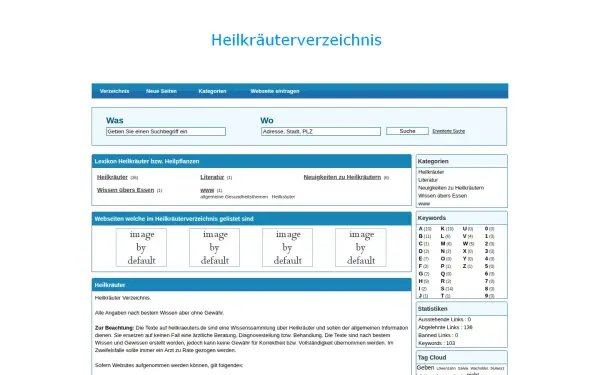The image size is (600, 375).
Task: Open keyword letter A
Action: point(421,228)
